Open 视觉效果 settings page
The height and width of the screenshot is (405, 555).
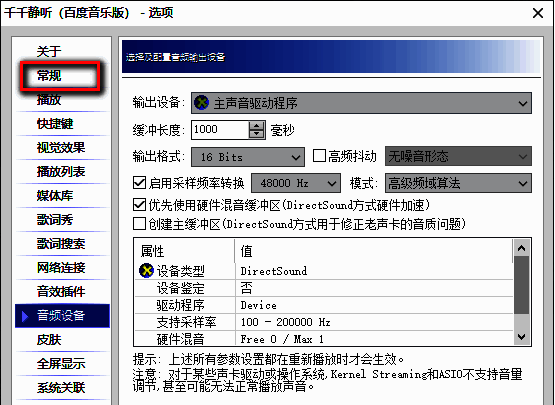coord(61,148)
